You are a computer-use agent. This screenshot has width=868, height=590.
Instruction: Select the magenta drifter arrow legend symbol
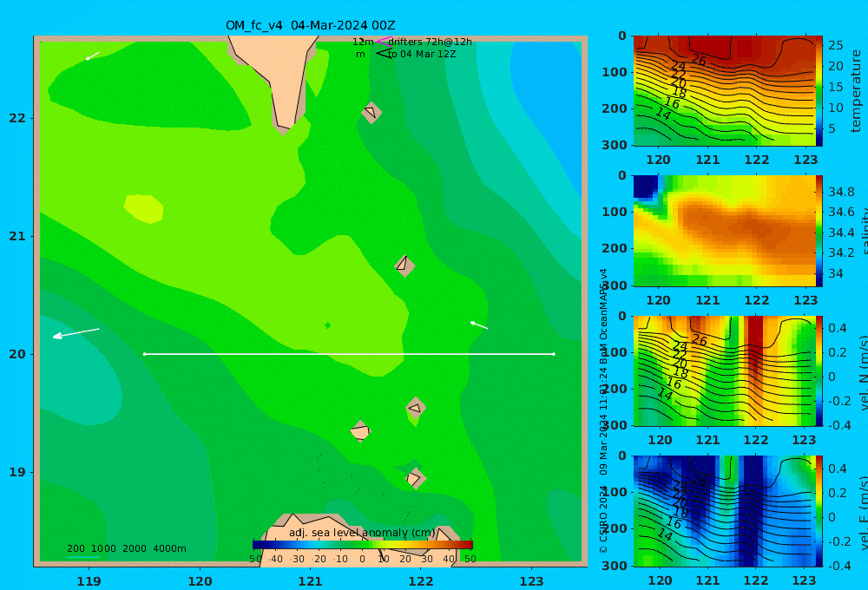click(383, 41)
